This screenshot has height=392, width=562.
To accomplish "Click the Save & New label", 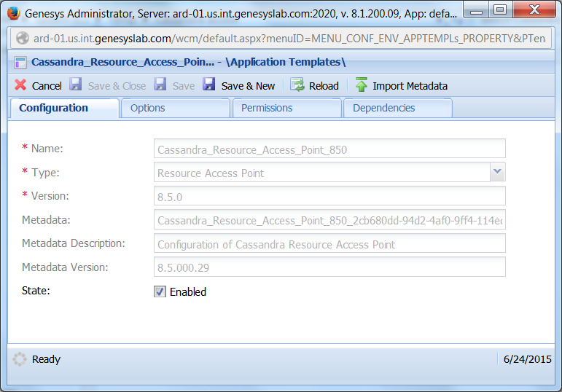I will click(x=248, y=86).
